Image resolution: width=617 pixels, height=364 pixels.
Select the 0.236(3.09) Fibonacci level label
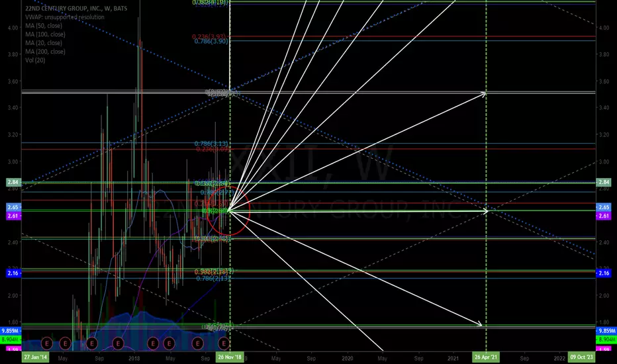pos(212,149)
